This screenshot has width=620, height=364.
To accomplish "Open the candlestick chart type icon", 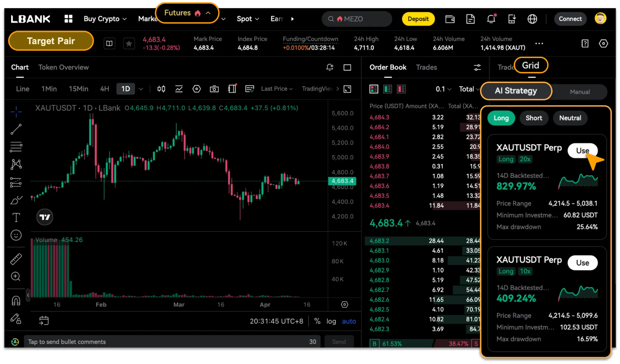I will click(161, 89).
